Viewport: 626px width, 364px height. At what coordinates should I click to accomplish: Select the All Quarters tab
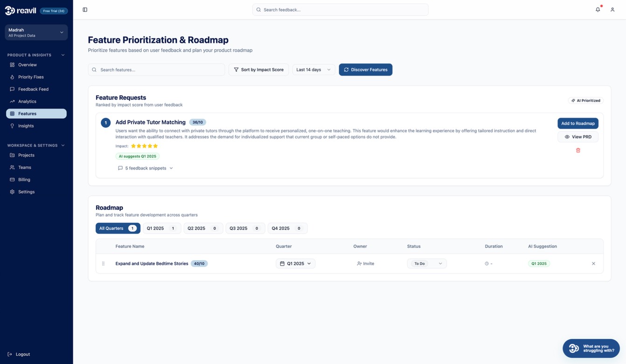(x=118, y=228)
